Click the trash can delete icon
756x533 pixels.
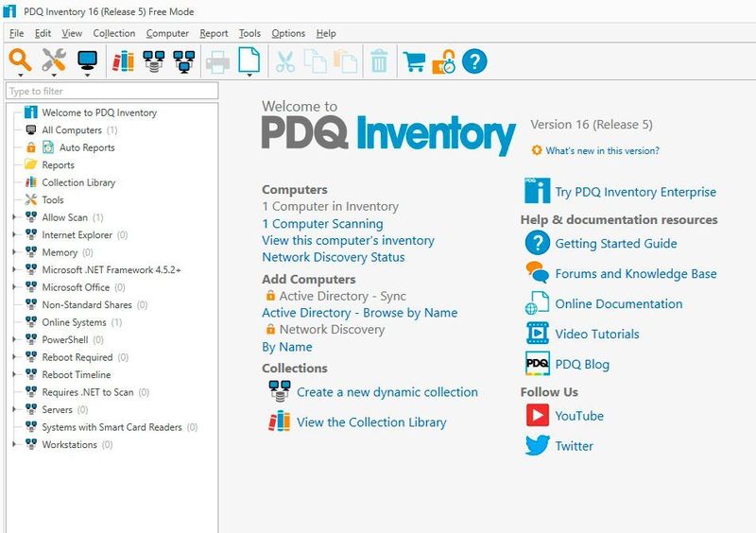379,60
